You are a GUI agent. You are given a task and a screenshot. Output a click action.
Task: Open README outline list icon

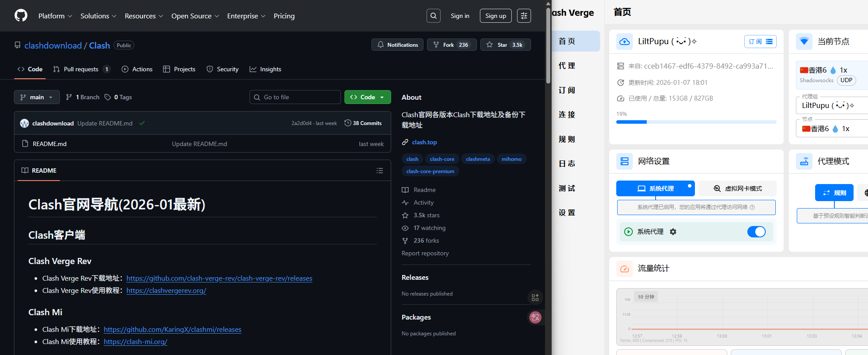click(x=380, y=171)
